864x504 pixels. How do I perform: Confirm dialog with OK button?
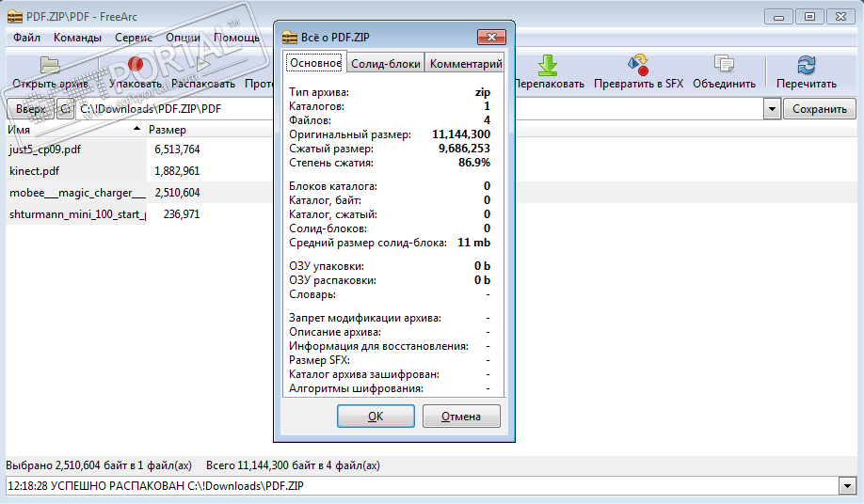pos(376,417)
